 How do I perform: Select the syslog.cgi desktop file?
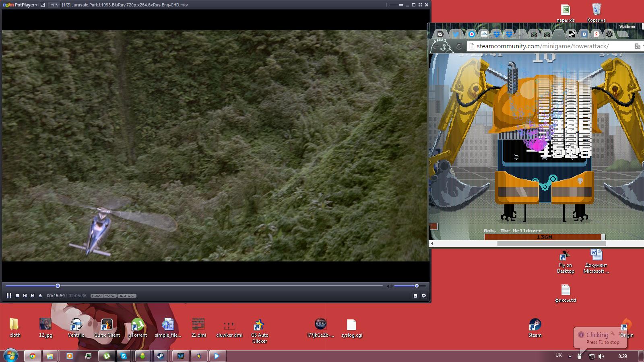(351, 328)
